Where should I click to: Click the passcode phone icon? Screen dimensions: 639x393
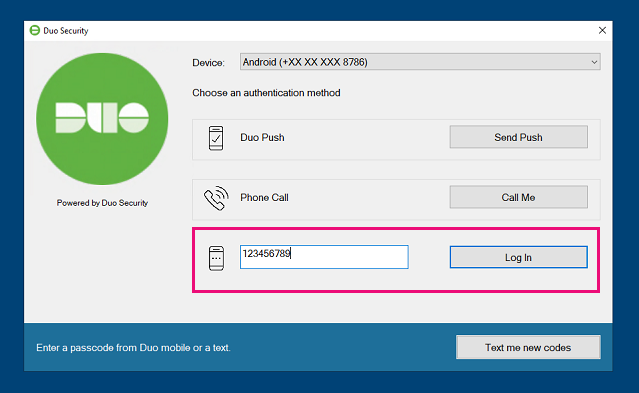coord(216,258)
